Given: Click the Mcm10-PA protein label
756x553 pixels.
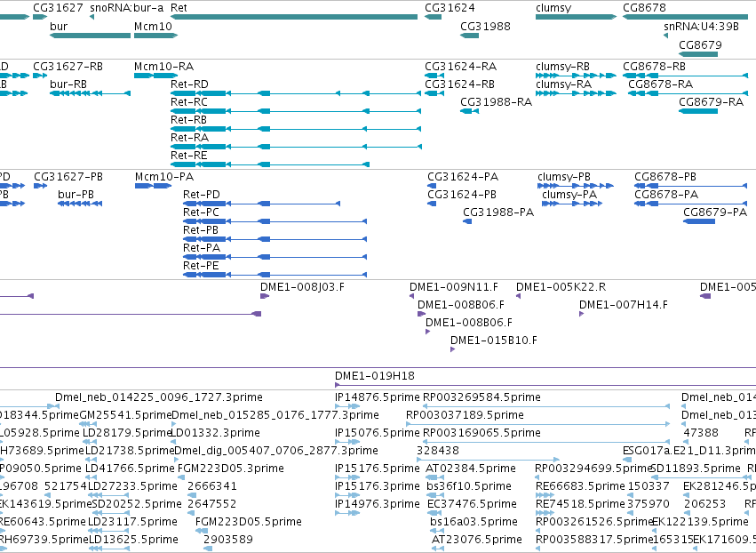Looking at the screenshot, I should [164, 177].
